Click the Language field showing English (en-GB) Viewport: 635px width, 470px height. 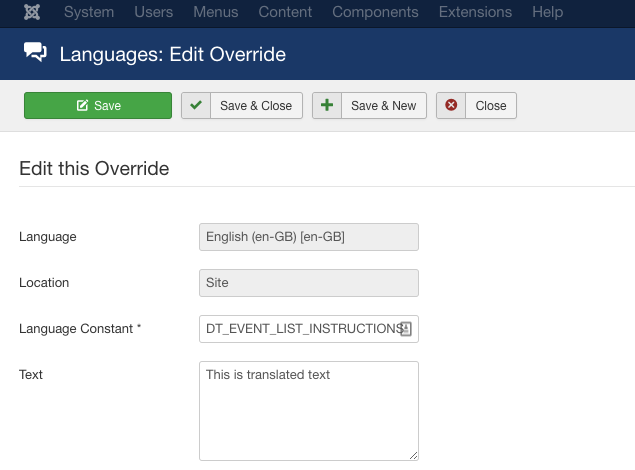tap(308, 237)
